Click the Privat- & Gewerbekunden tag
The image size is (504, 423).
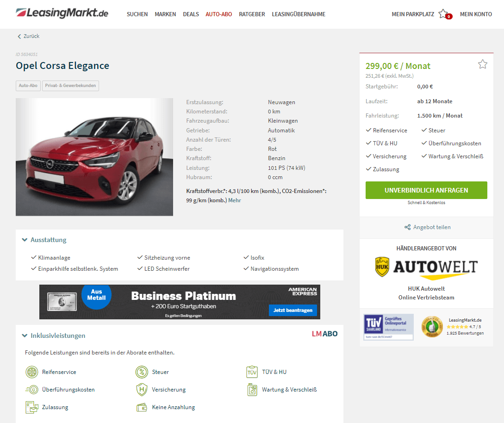coord(70,86)
